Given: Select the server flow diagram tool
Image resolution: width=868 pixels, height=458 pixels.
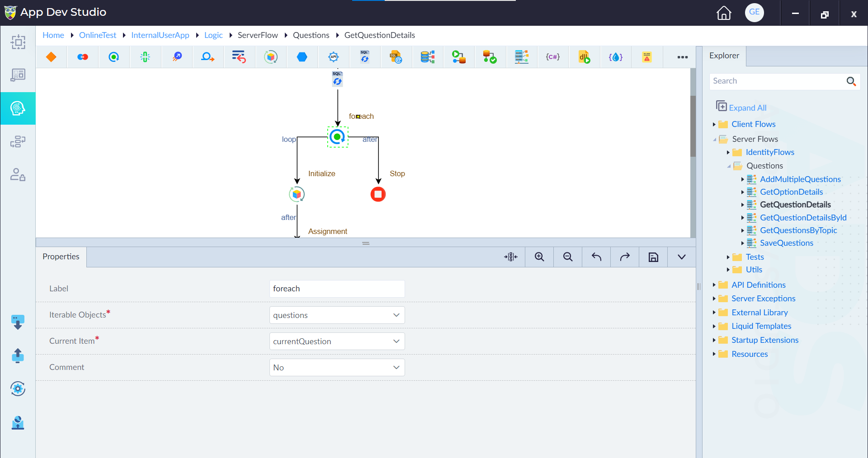Looking at the screenshot, I should [x=522, y=57].
